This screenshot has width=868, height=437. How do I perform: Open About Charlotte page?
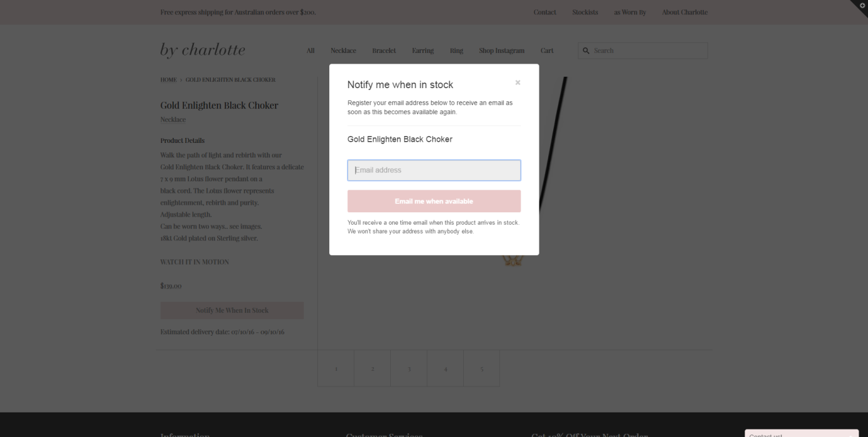[x=684, y=13]
